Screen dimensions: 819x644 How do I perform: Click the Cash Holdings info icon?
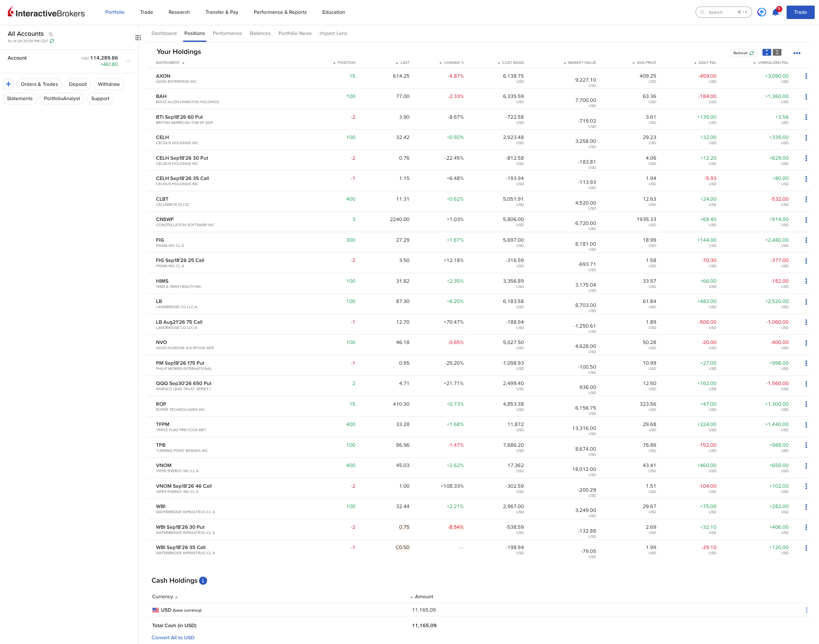[203, 581]
